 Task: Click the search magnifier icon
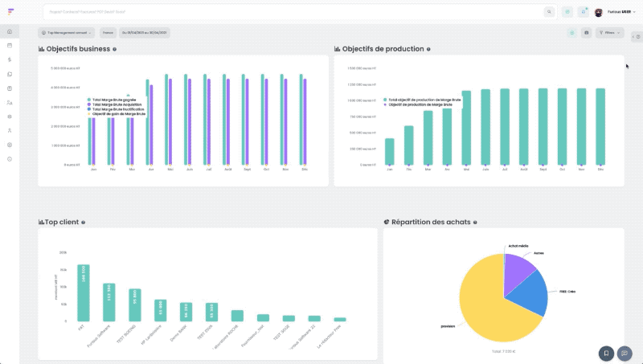(x=549, y=12)
